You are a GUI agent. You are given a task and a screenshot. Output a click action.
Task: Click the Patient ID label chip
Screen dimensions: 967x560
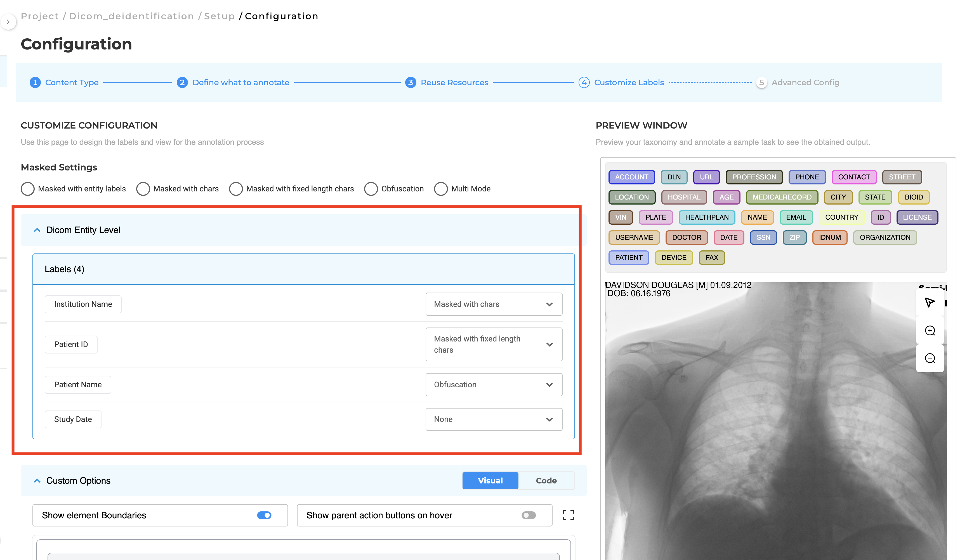point(71,345)
